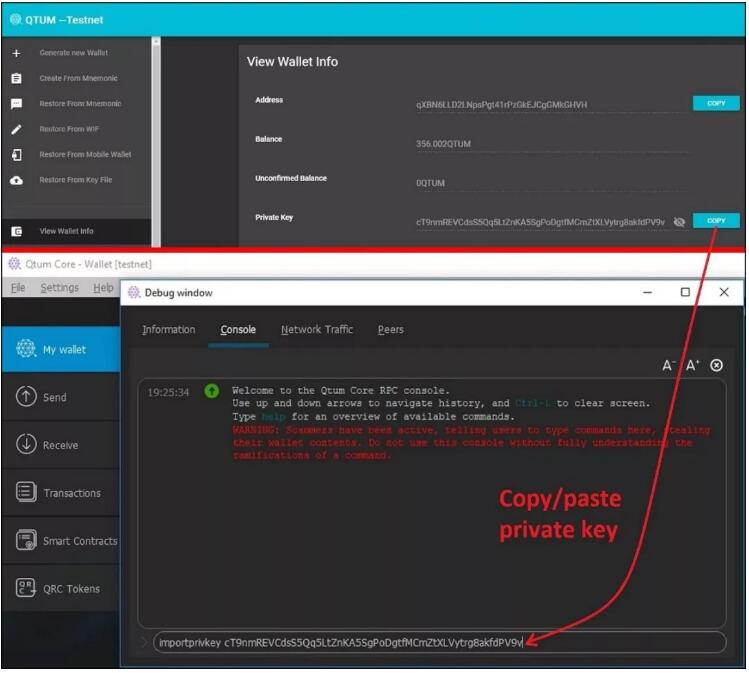The height and width of the screenshot is (673, 749).
Task: Click the Generate new Wallet plus icon
Action: (16, 53)
